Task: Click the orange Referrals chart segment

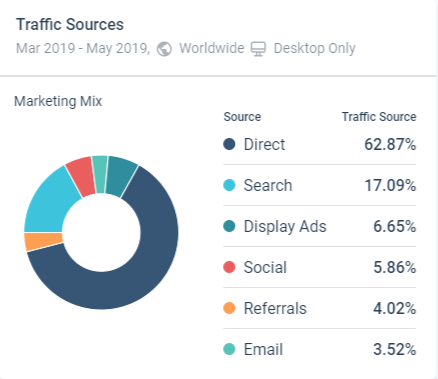Action: coord(43,241)
